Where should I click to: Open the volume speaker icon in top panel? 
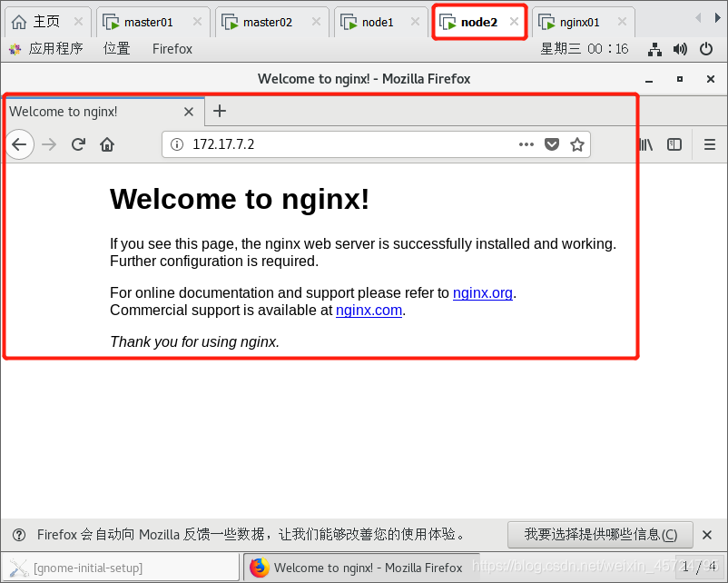click(680, 49)
